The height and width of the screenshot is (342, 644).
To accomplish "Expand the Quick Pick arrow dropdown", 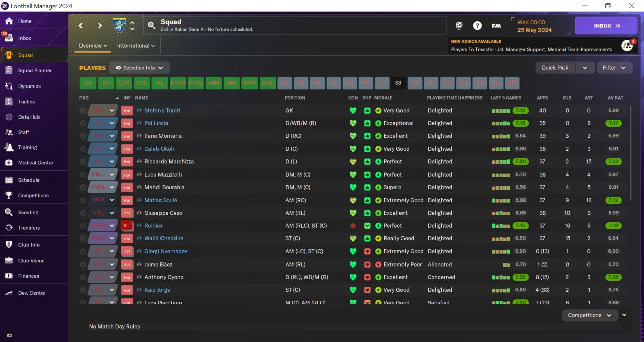I will coord(585,68).
